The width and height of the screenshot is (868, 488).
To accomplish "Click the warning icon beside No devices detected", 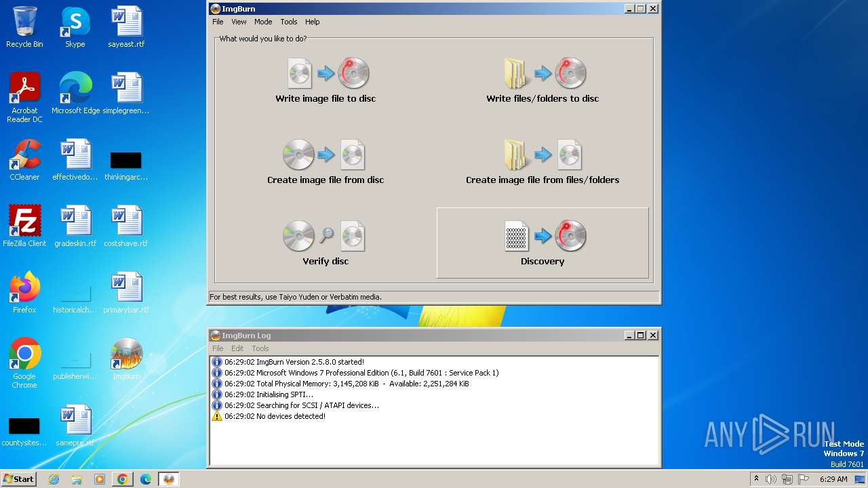I will click(217, 416).
